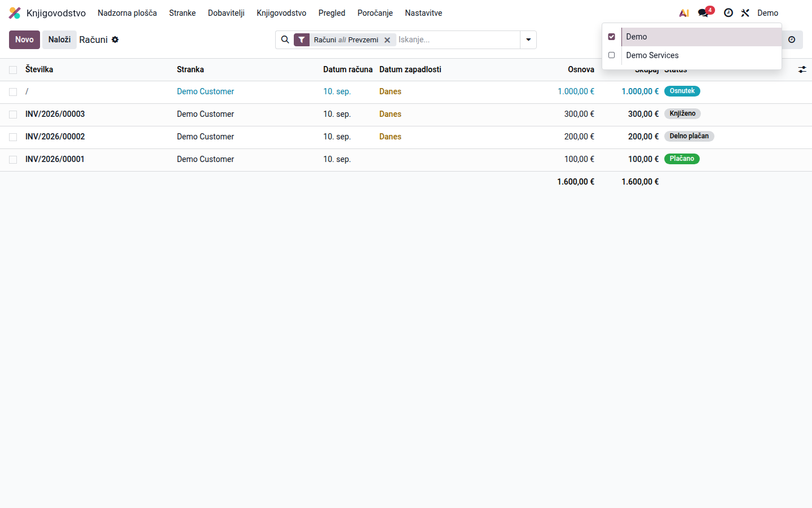This screenshot has height=508, width=812.
Task: Select the draft invoice row checkbox
Action: point(13,92)
